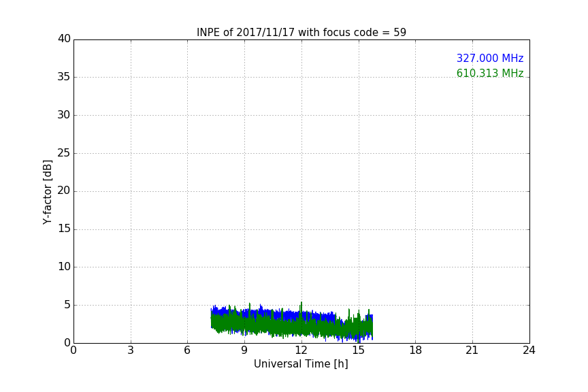Viewport: 588px width, 392px height.
Task: Click the x-axis tick label '21'
Action: pos(472,350)
